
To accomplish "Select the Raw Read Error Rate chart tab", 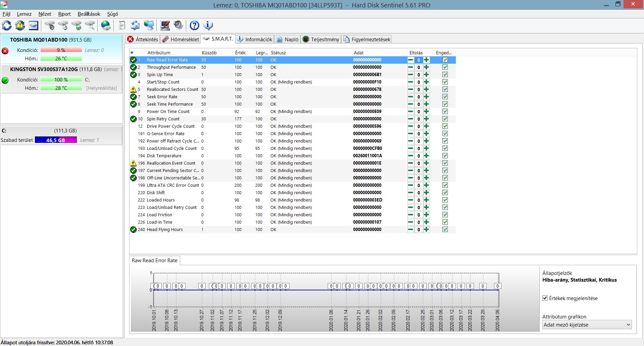I will 155,261.
